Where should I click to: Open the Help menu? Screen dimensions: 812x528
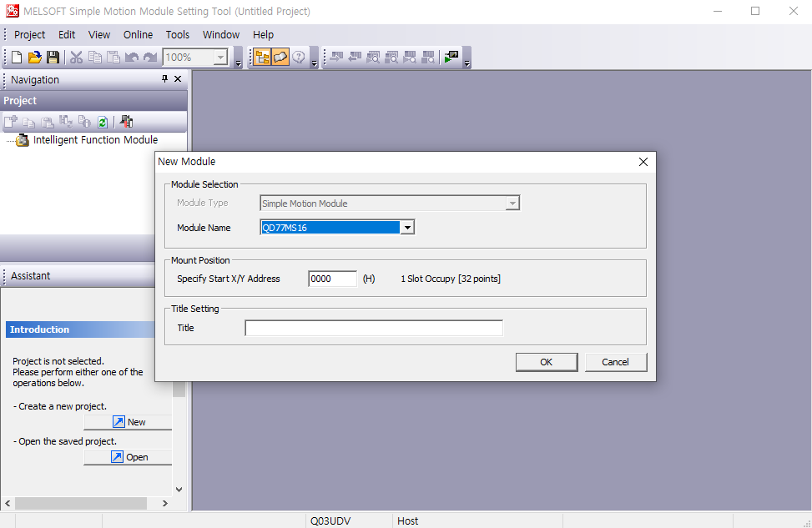tap(263, 35)
